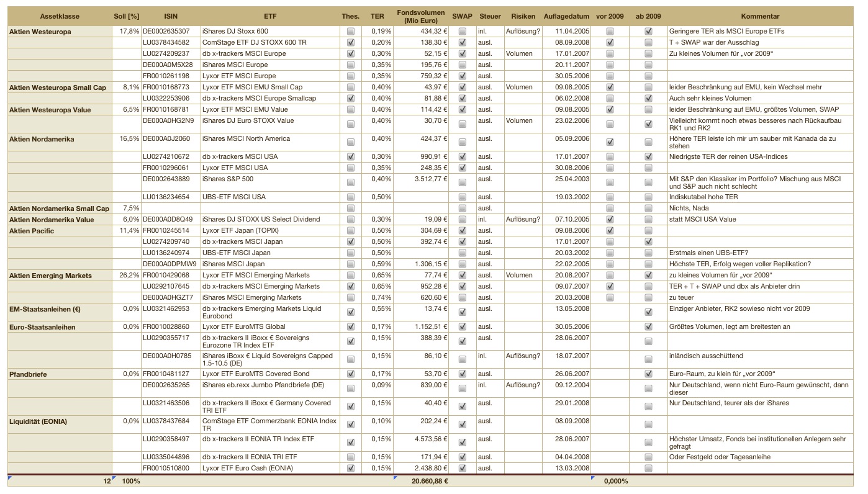Click the ISIN column header
Viewport: 868px width, 494px height.
point(171,16)
